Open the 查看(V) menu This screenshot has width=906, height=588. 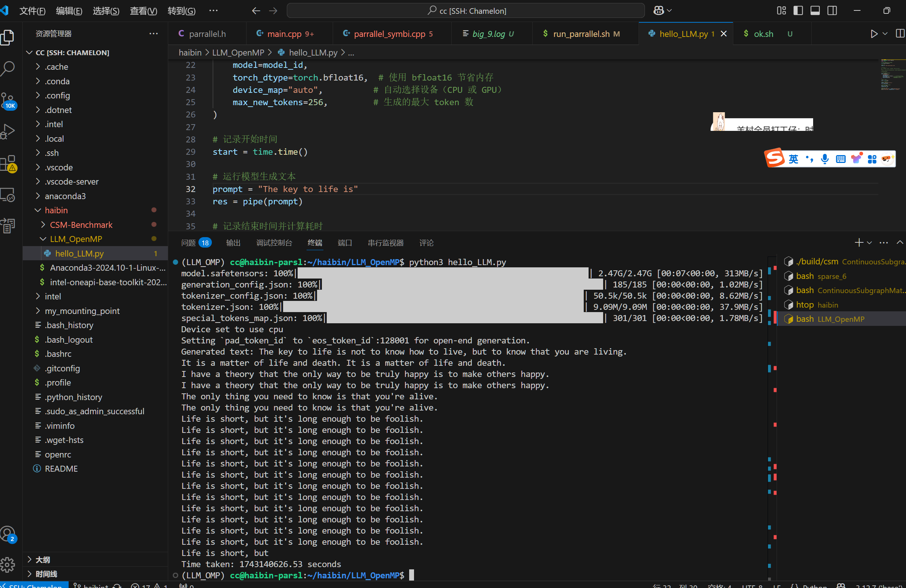click(x=144, y=11)
